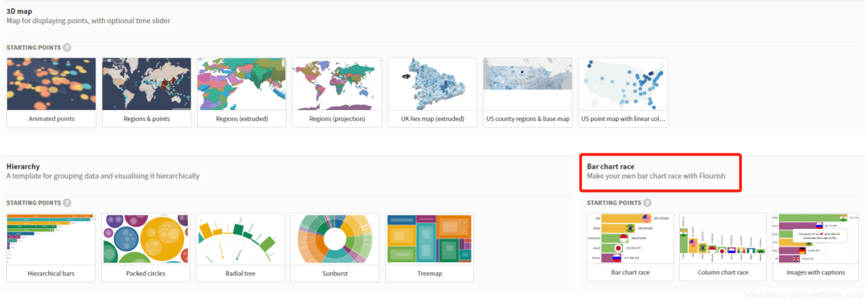868x305 pixels.
Task: Open US county regions & base map template
Action: pos(527,92)
